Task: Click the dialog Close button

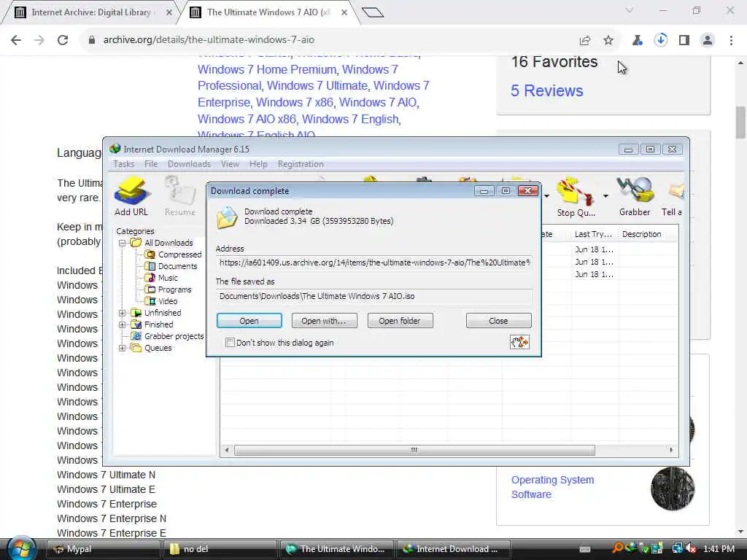Action: click(498, 321)
